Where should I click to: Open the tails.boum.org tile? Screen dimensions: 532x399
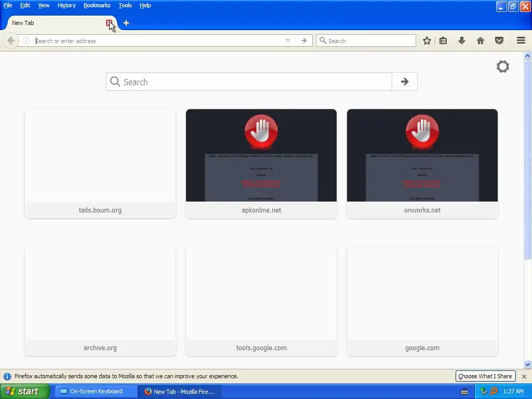(x=100, y=164)
